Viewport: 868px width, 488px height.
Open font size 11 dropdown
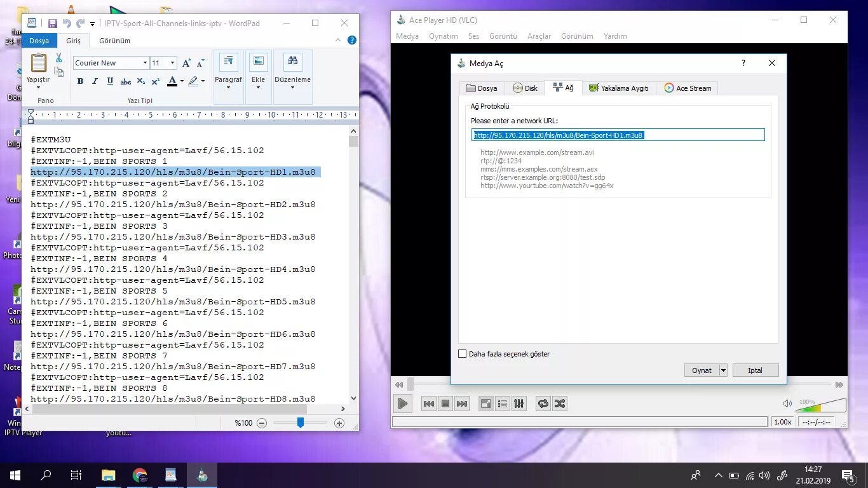pyautogui.click(x=172, y=63)
